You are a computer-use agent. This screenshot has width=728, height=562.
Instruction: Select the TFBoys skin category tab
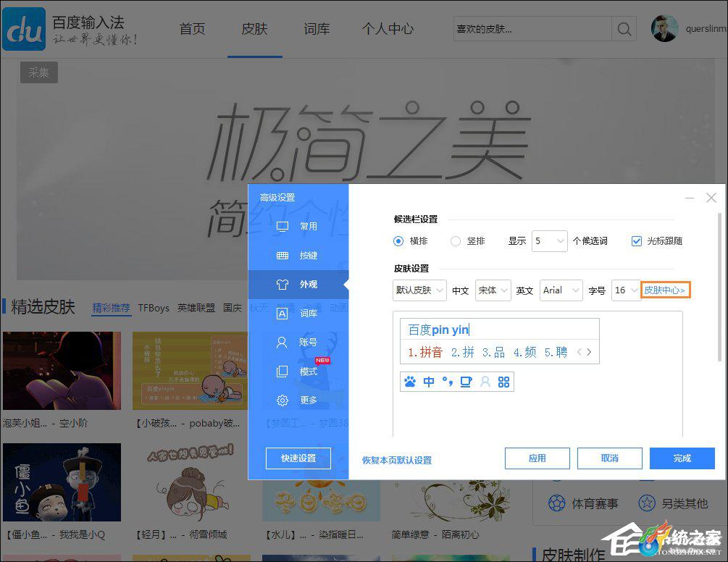pyautogui.click(x=154, y=308)
